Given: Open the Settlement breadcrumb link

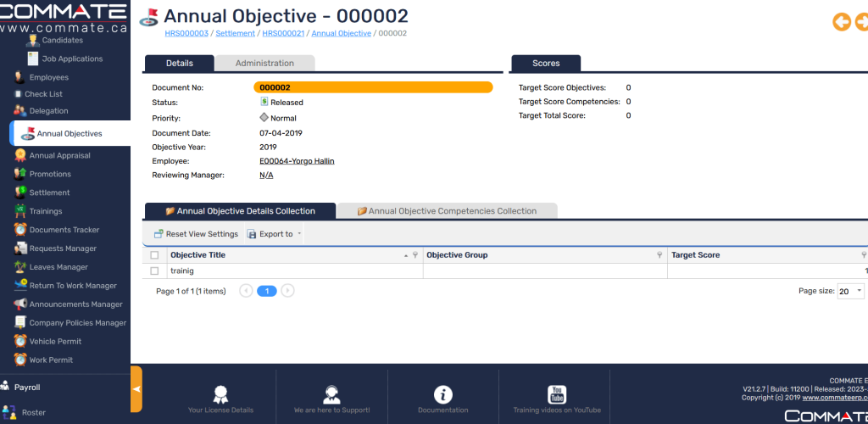Looking at the screenshot, I should click(236, 33).
